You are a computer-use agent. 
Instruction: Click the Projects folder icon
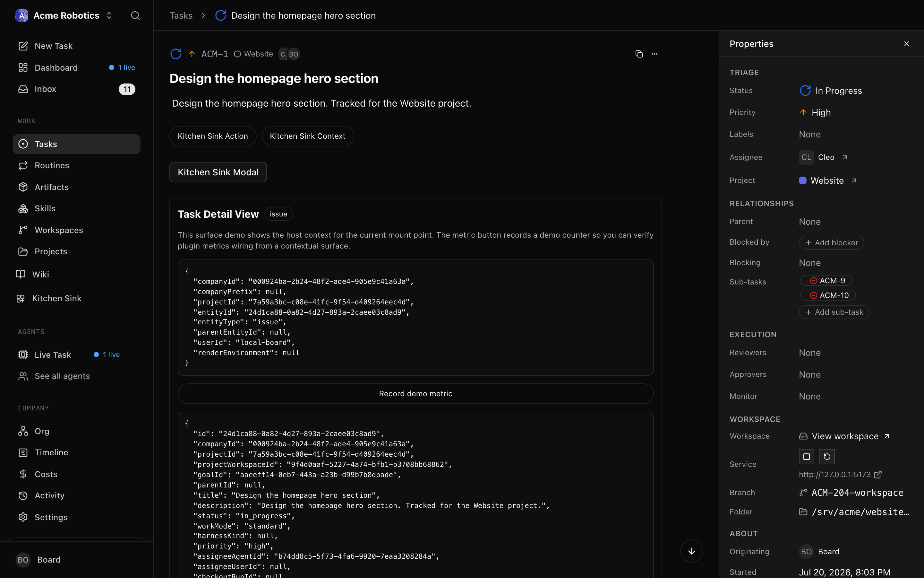[23, 251]
